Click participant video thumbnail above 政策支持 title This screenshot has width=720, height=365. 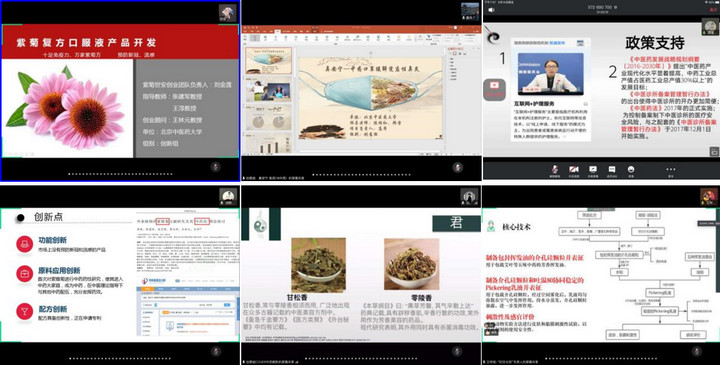[x=710, y=26]
